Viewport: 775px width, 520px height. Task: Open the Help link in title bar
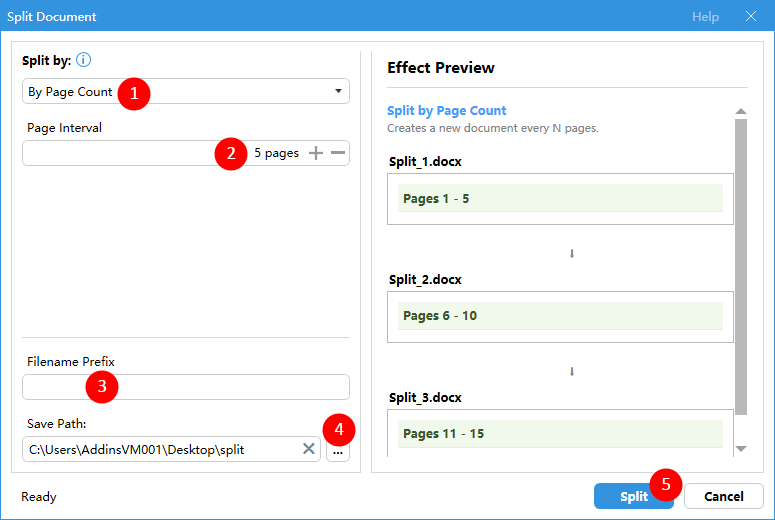tap(705, 17)
